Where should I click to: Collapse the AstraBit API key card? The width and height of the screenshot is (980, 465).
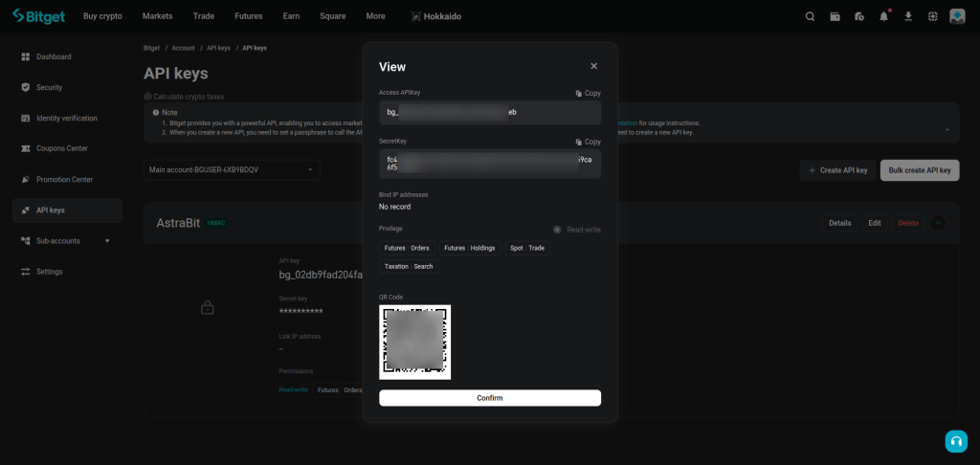click(x=938, y=223)
